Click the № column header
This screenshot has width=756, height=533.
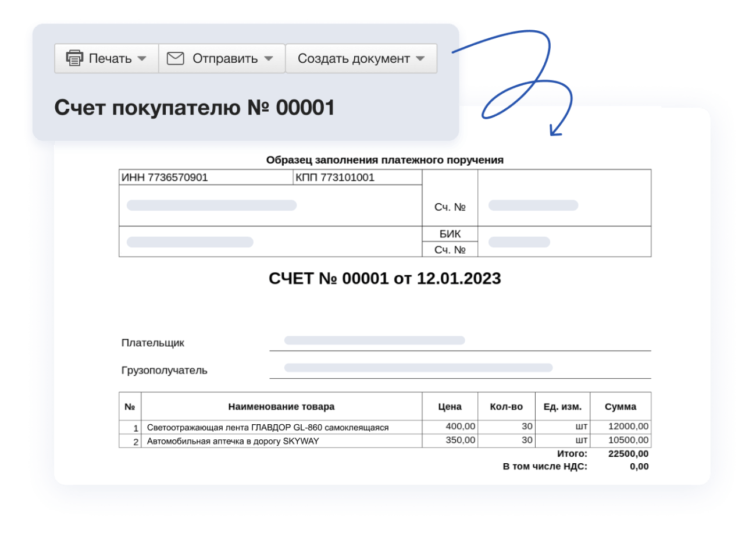[130, 407]
